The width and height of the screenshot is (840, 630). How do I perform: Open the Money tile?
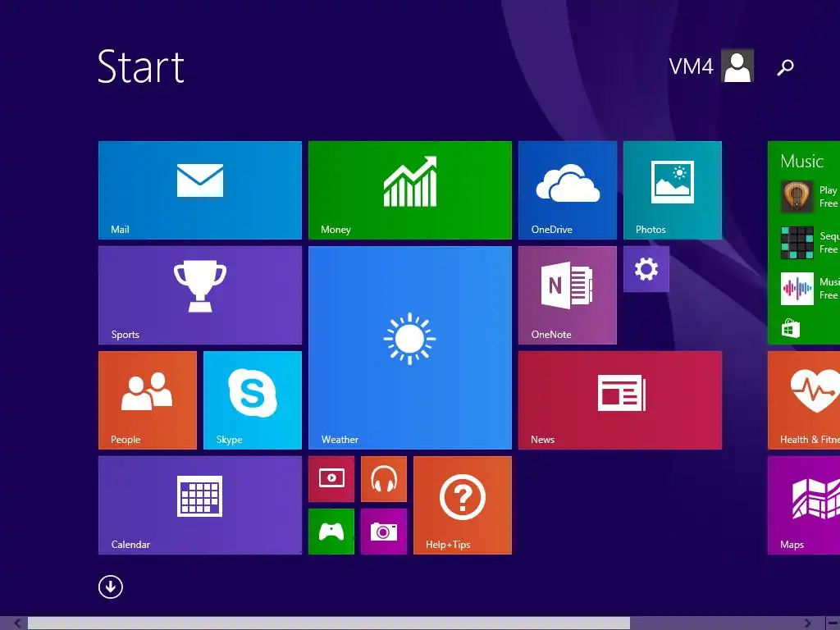(410, 190)
